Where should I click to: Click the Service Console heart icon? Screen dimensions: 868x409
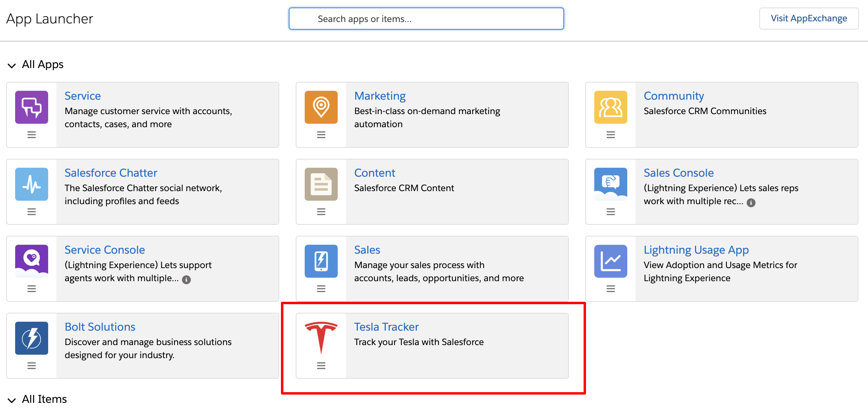[32, 261]
